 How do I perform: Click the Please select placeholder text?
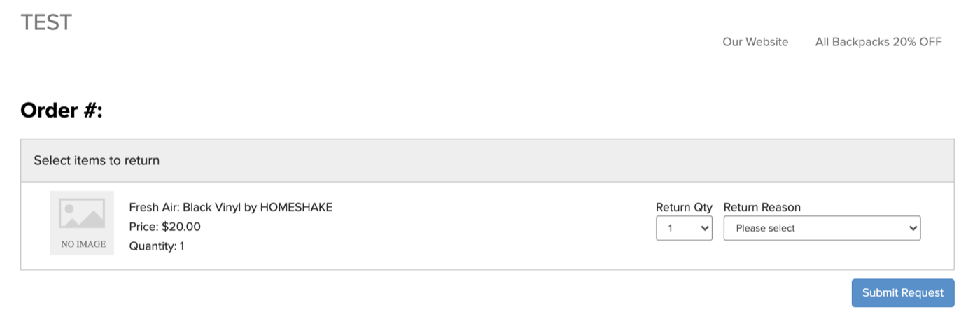765,228
